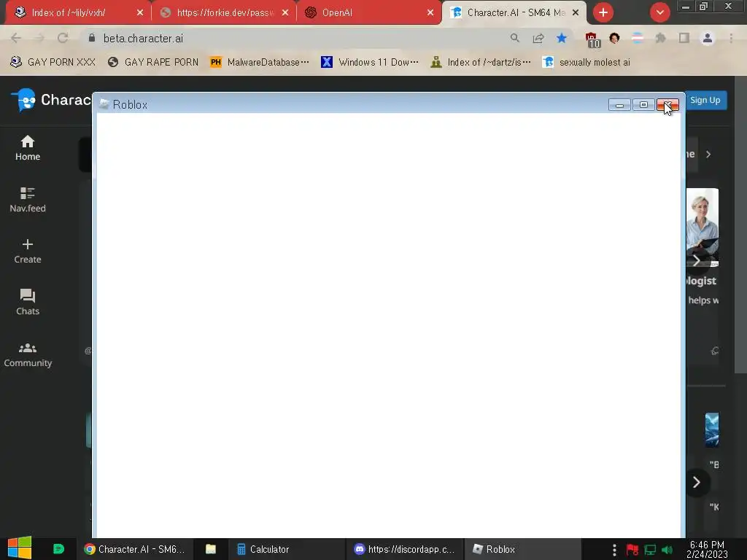Viewport: 747px width, 560px height.
Task: Go back to the previous page
Action: pyautogui.click(x=16, y=38)
